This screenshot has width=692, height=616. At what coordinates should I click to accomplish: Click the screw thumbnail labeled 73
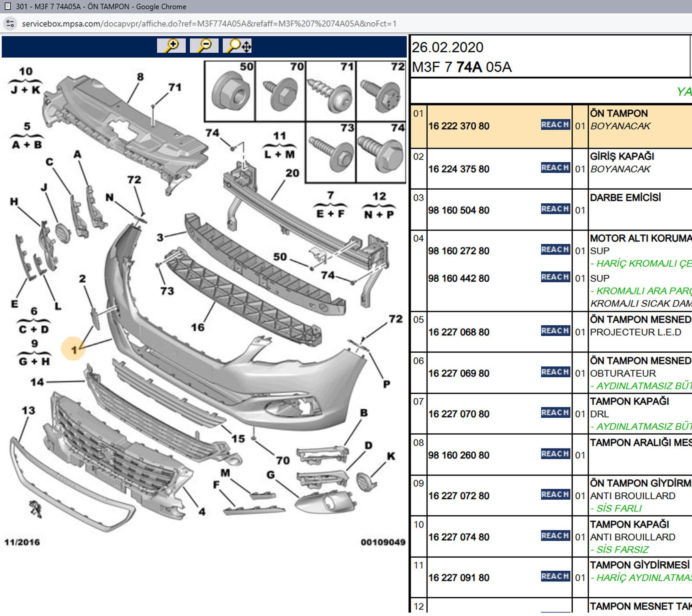pos(331,152)
